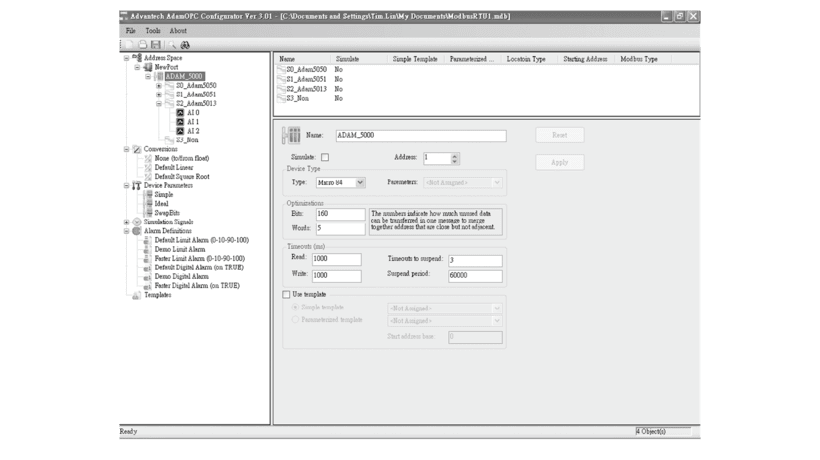This screenshot has width=820, height=460.
Task: Click the AI 2 analog input icon
Action: [180, 131]
